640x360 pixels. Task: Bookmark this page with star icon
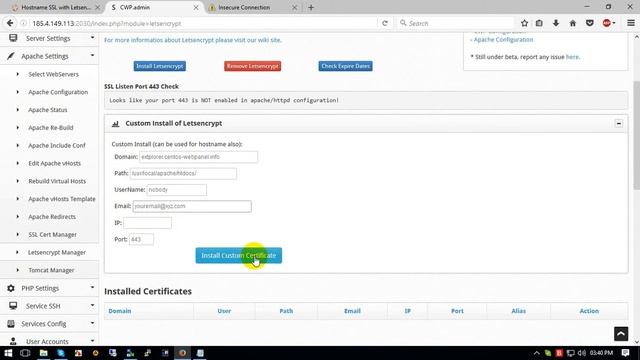point(524,23)
